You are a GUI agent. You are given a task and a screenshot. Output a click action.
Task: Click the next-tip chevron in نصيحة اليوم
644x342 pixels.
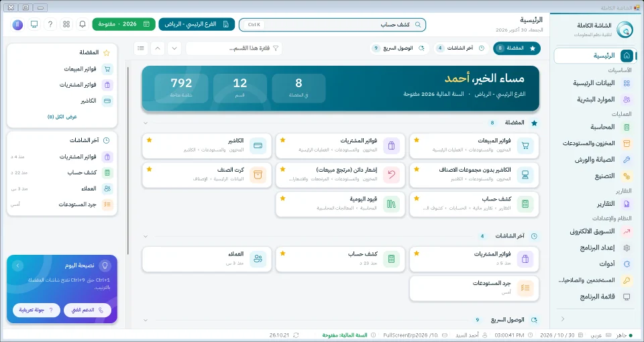coord(17,266)
